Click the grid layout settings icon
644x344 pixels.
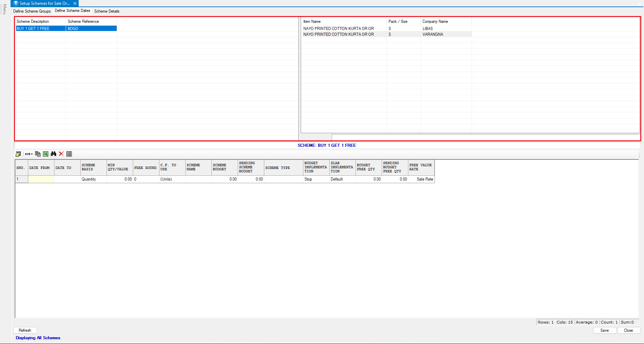pyautogui.click(x=18, y=154)
